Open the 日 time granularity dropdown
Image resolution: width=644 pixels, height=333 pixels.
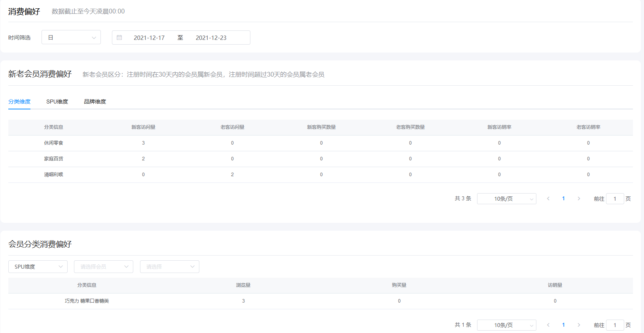click(x=71, y=38)
